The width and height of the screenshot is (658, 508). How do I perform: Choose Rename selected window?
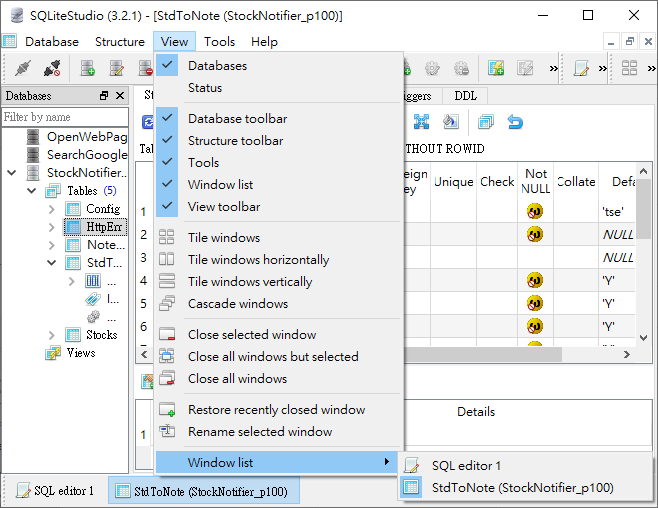pos(277,431)
